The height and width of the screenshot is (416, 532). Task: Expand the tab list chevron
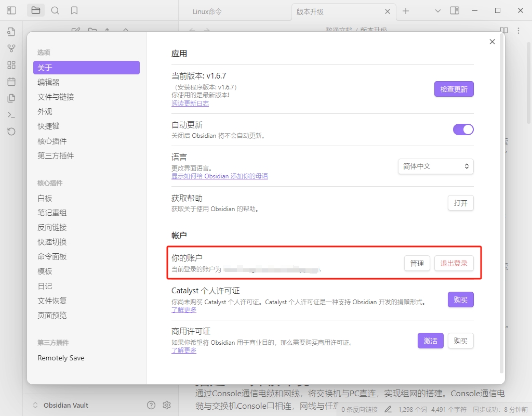(x=437, y=10)
